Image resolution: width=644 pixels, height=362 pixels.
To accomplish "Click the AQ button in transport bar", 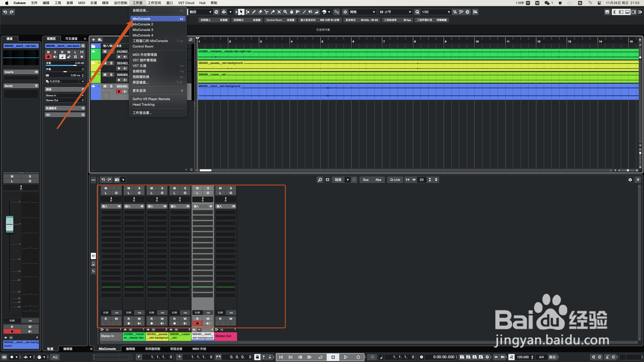I will tap(55, 357).
